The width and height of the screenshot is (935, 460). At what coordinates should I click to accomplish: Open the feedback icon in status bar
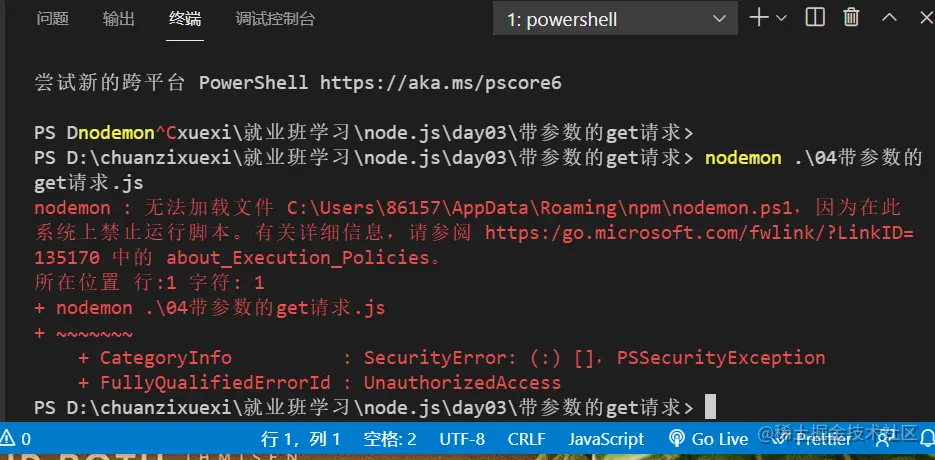pyautogui.click(x=884, y=440)
